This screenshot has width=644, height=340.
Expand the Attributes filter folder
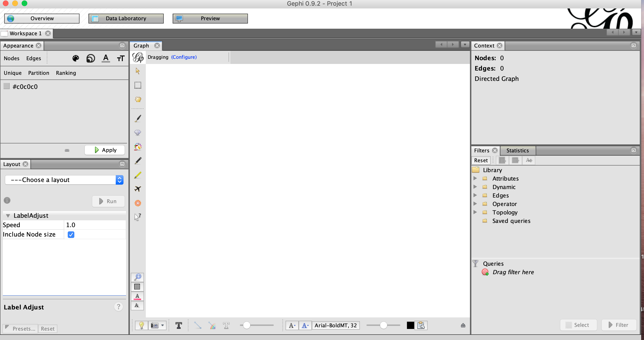point(475,178)
